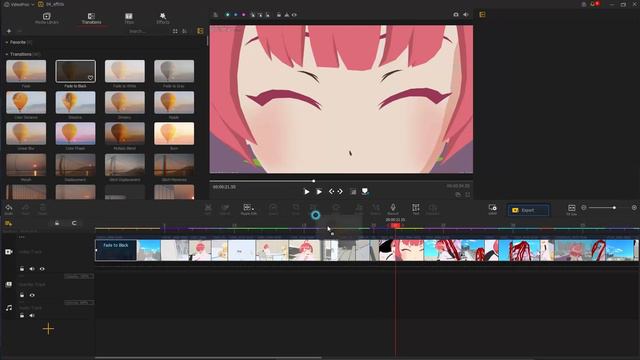Click the green dot in preview toolbar

click(227, 15)
